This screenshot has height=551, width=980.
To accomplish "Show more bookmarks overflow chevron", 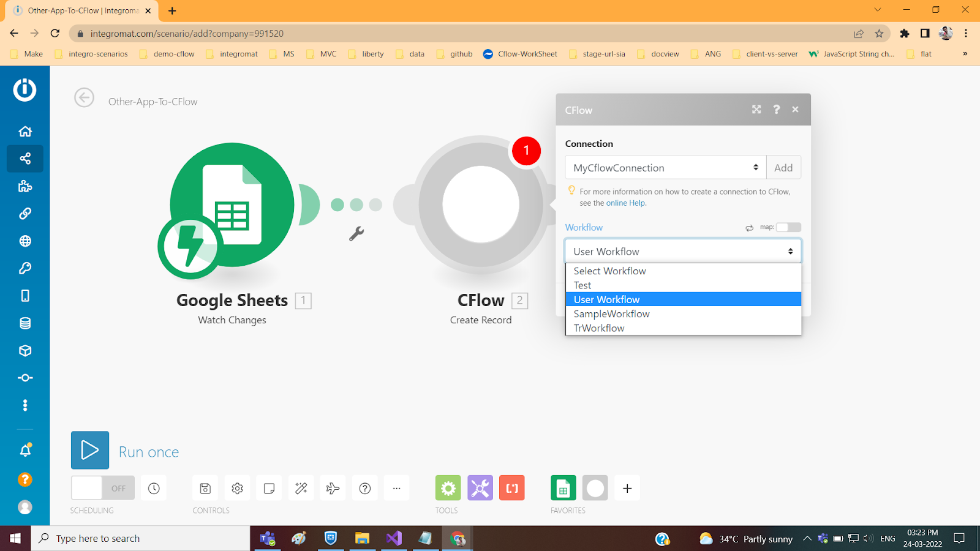I will pyautogui.click(x=965, y=54).
